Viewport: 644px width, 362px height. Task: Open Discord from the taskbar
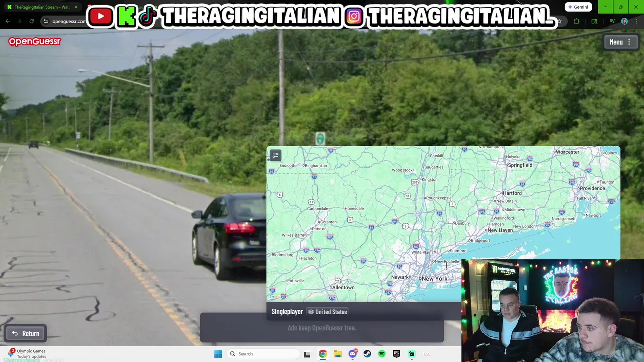point(353,354)
